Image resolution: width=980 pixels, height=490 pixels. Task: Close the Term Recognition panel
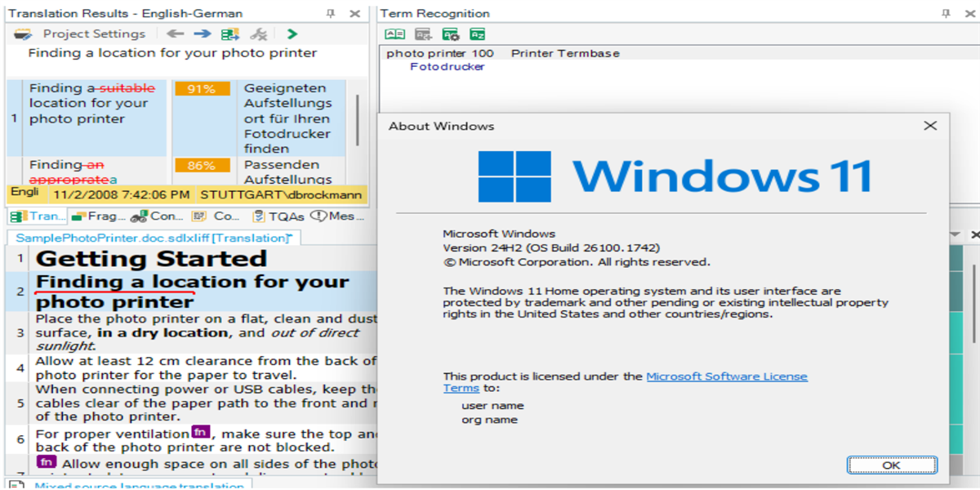coord(969,13)
